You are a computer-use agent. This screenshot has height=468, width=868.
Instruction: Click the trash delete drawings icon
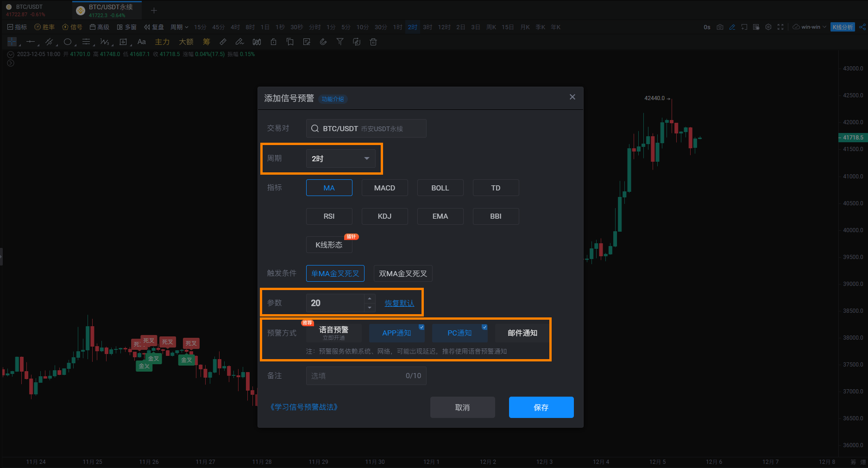pyautogui.click(x=373, y=42)
